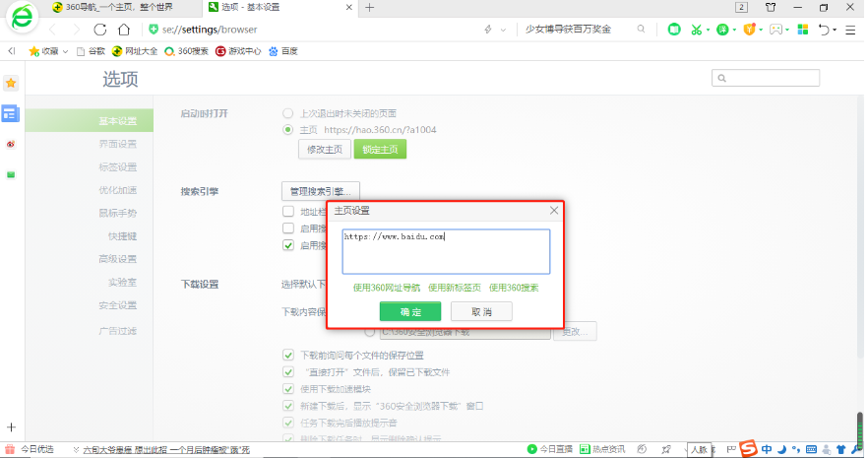Click the 使用360网址导航 link
868x458 pixels.
386,288
